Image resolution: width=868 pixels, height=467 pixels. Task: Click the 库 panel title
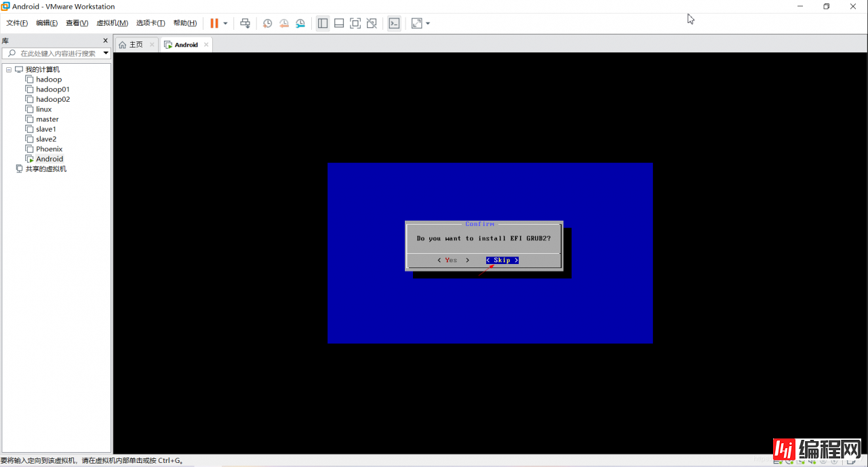pos(5,41)
